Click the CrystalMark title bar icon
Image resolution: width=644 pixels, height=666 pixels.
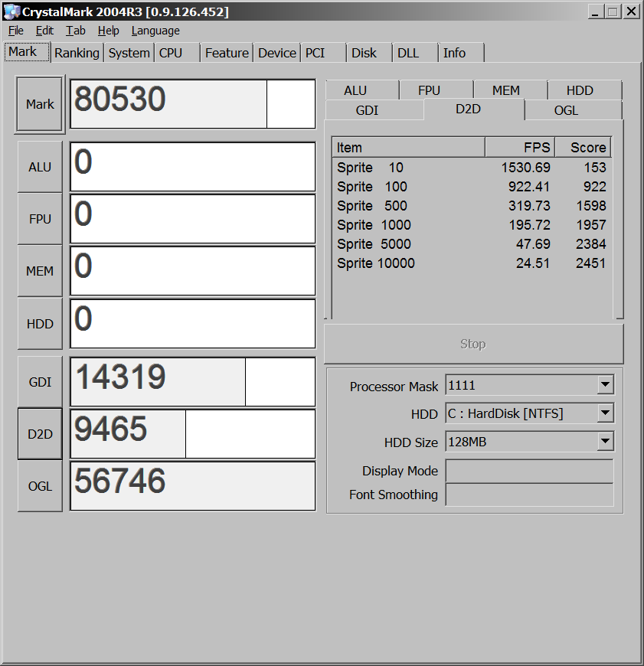[x=11, y=11]
